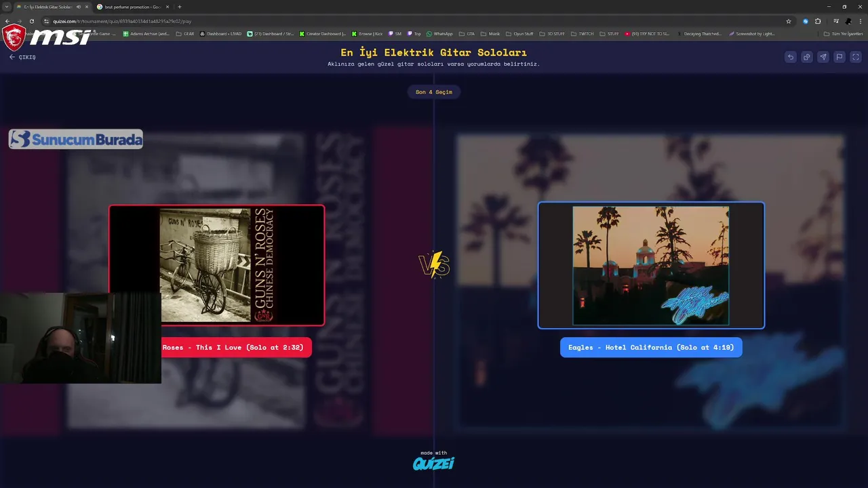Bookmark this page with star icon

click(789, 21)
